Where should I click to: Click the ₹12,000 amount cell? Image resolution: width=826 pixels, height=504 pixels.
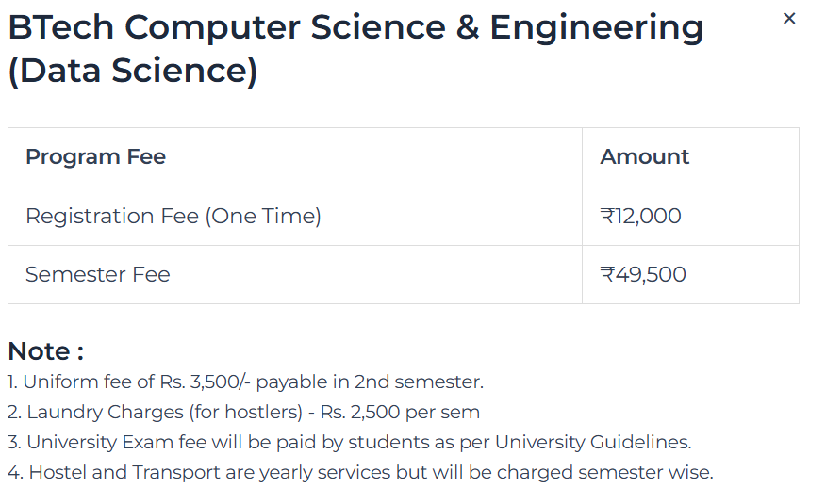[x=641, y=217]
